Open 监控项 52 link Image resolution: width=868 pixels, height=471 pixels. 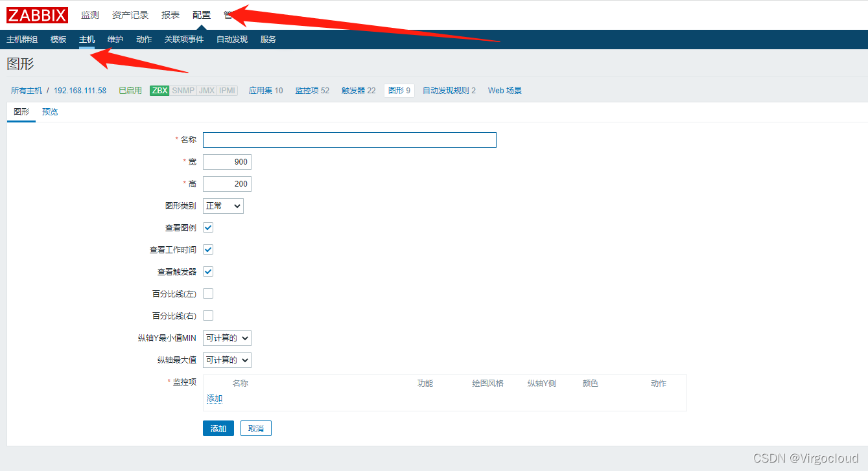point(312,91)
